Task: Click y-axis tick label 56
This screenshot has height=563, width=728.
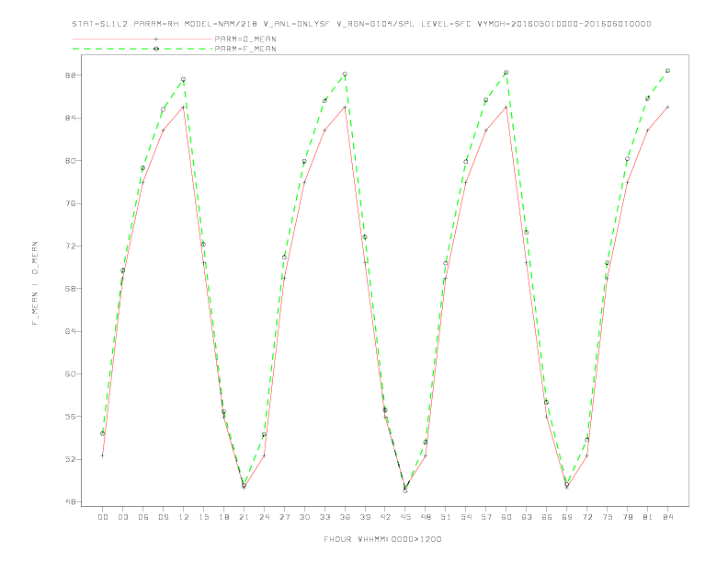Action: [x=70, y=417]
